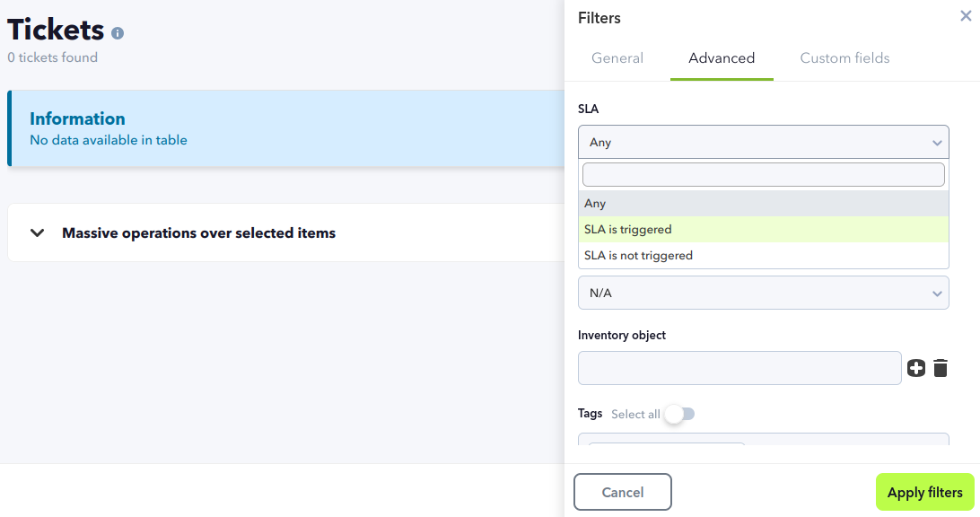Open the N/A dropdown
980x517 pixels.
click(763, 293)
